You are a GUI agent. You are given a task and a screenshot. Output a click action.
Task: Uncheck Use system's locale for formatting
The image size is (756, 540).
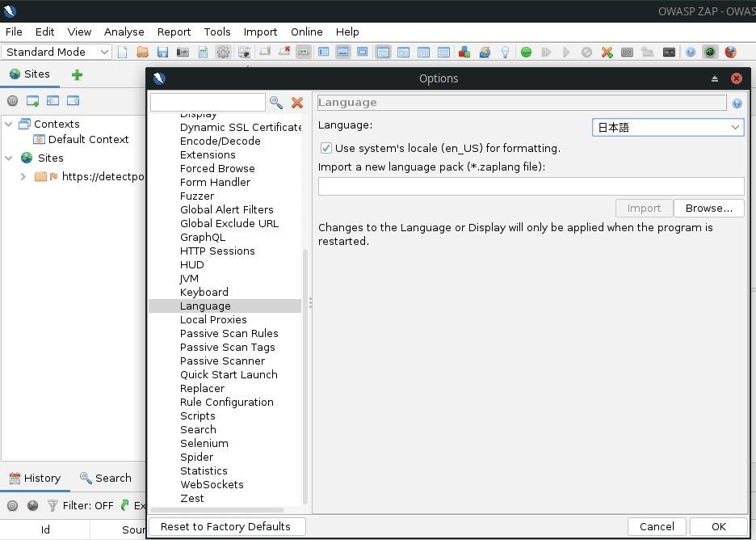(326, 148)
